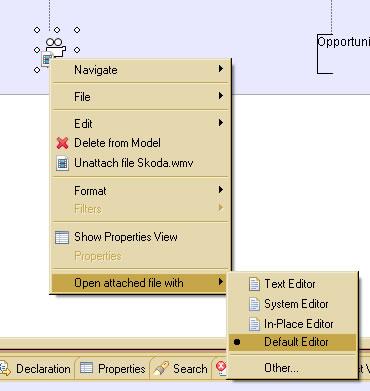Open the Edit submenu
The height and width of the screenshot is (391, 370).
click(140, 123)
